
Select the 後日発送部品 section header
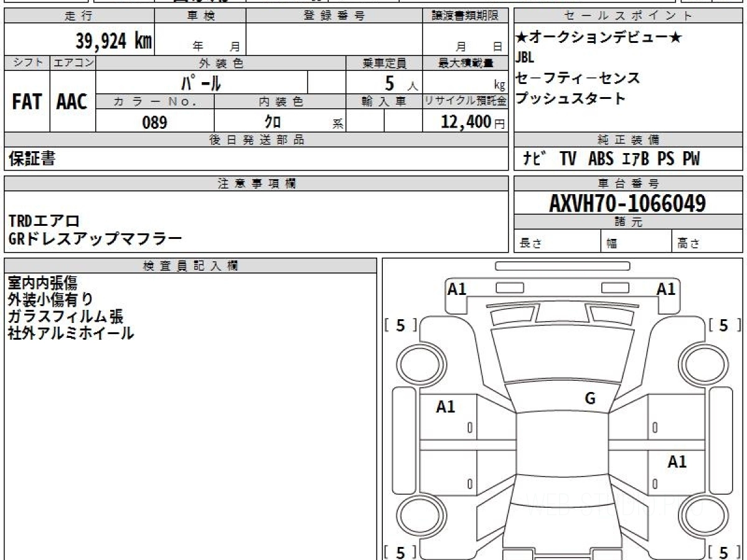point(256,140)
